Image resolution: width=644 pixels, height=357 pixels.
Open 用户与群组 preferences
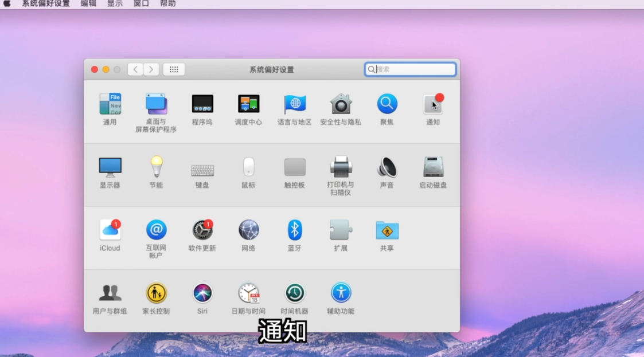tap(110, 293)
